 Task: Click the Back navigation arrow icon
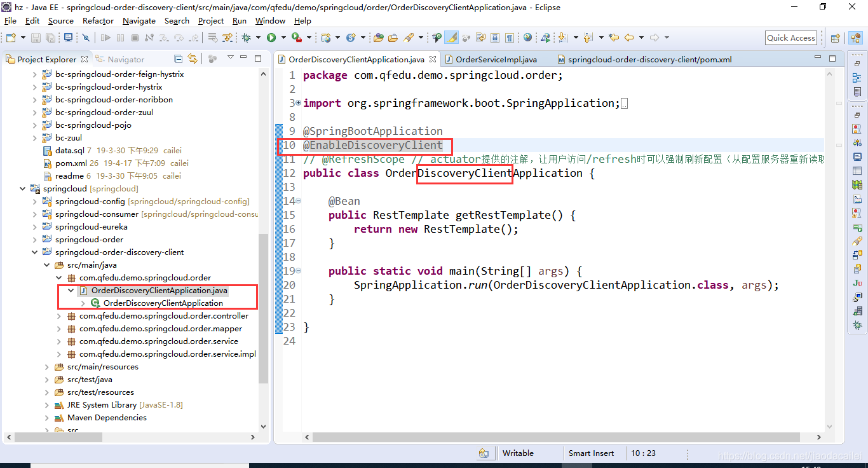[629, 38]
